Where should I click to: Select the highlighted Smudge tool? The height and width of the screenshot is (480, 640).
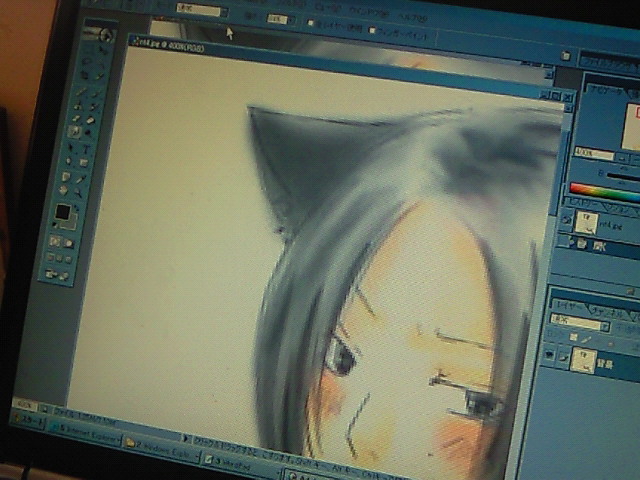pyautogui.click(x=74, y=132)
